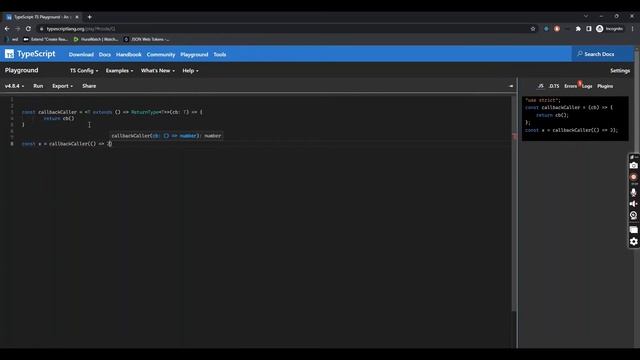
Task: Click the browser address bar URL
Action: click(81, 29)
